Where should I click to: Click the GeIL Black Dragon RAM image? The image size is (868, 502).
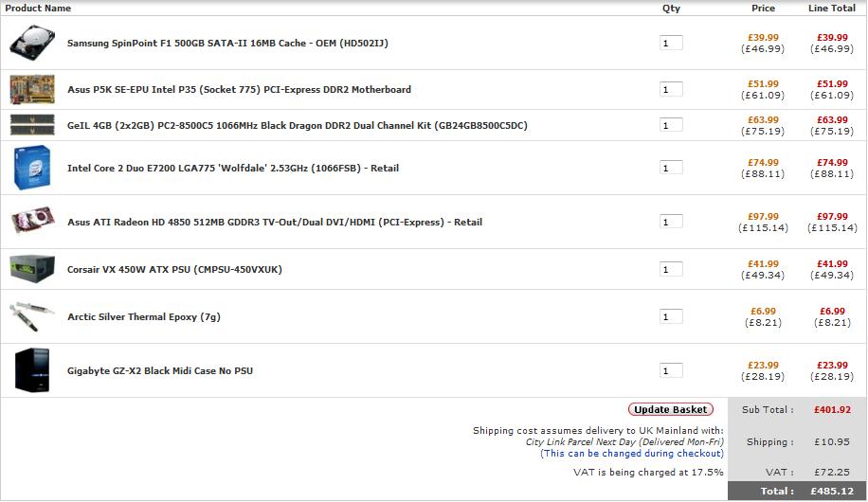(x=32, y=125)
